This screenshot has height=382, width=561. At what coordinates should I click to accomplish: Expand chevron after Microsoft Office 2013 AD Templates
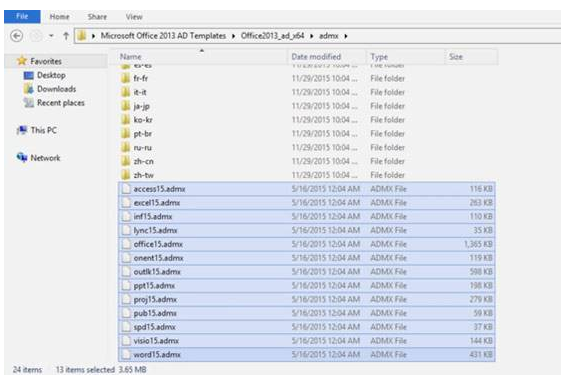click(x=233, y=36)
